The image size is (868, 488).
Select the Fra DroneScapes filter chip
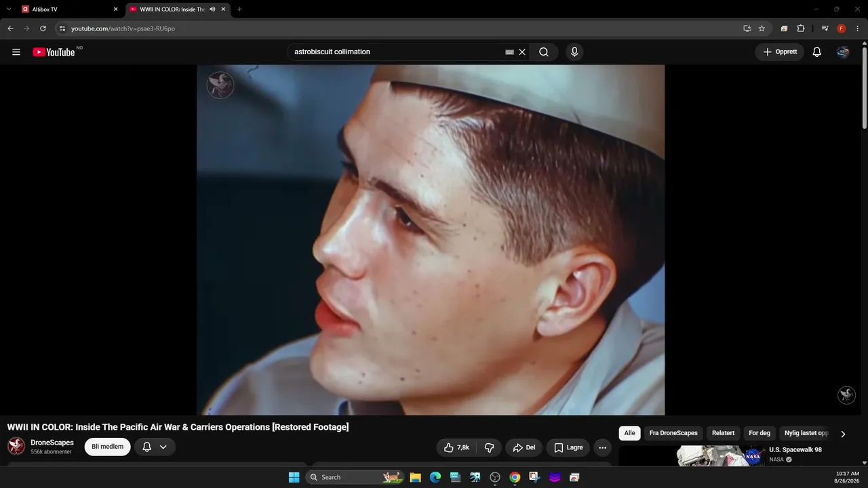(673, 433)
